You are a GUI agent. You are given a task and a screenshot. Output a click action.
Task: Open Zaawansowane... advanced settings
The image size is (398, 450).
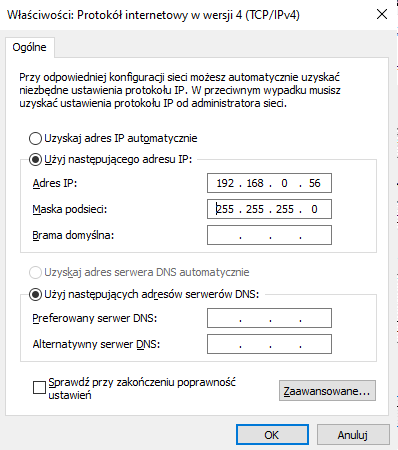tap(327, 391)
